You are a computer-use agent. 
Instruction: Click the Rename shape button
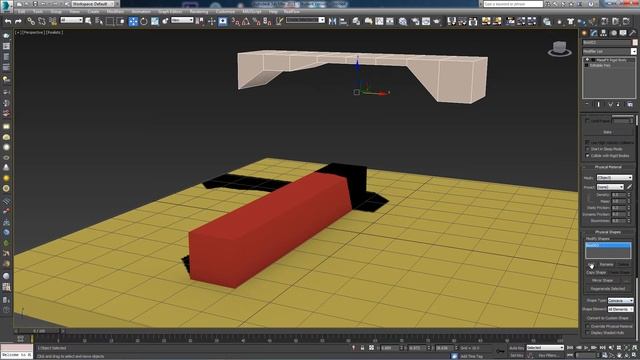coord(606,264)
